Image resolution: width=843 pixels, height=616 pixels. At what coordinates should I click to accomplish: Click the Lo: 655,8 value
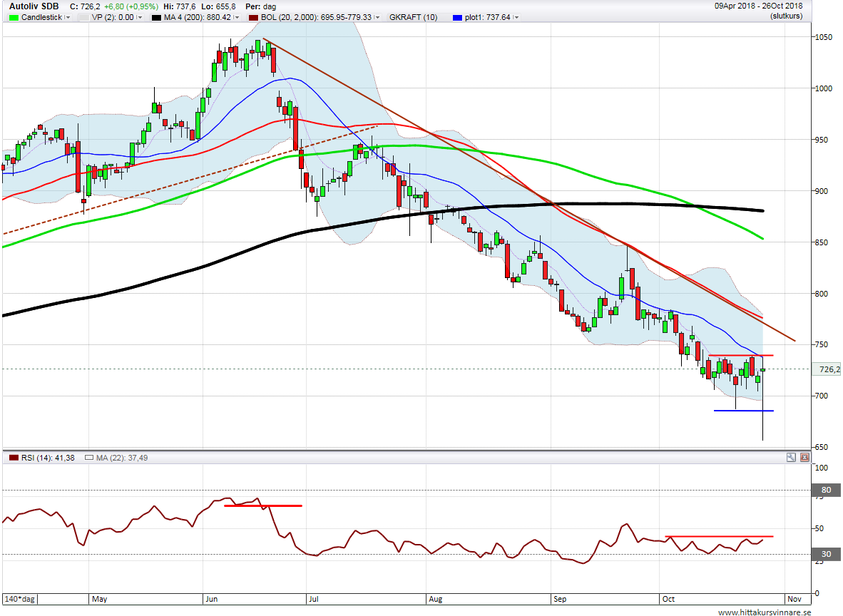218,6
